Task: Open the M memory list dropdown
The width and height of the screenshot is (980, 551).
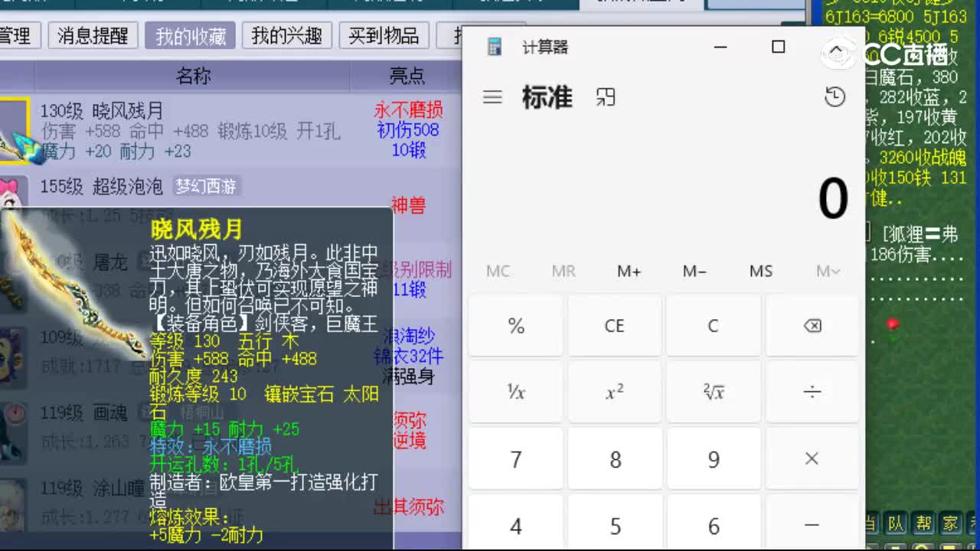Action: [x=828, y=271]
